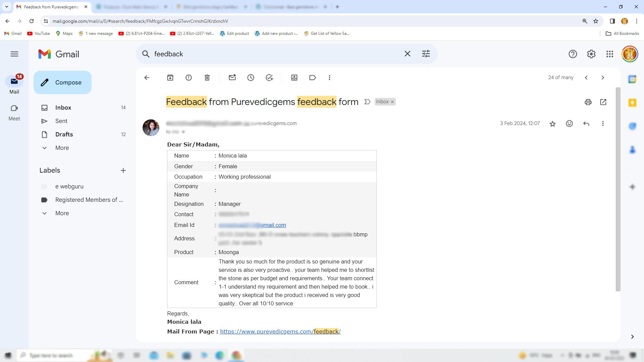Image resolution: width=644 pixels, height=362 pixels.
Task: Snooze this email with clock icon
Action: 251,78
